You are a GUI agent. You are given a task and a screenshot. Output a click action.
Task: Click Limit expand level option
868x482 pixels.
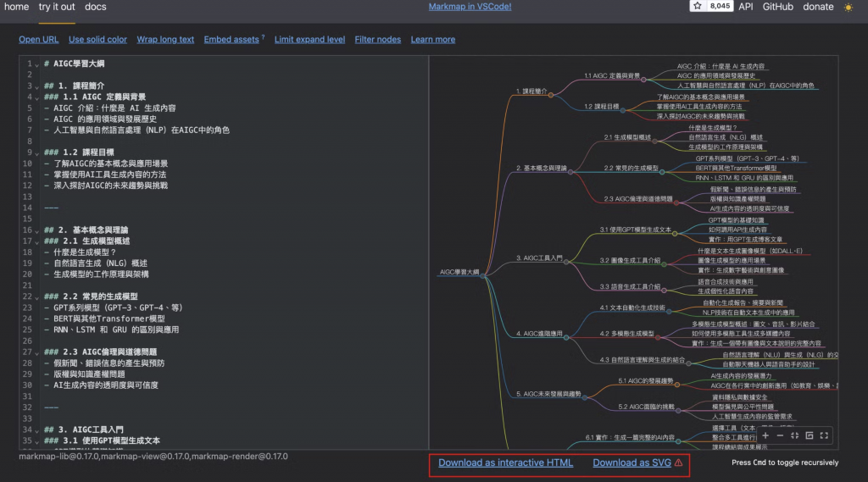[x=309, y=39]
